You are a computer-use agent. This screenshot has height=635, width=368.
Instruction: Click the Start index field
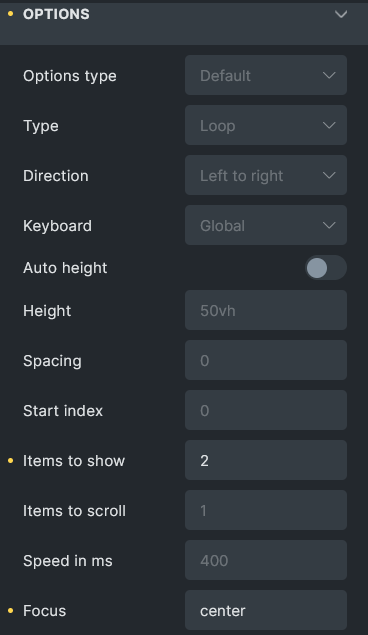(x=266, y=410)
